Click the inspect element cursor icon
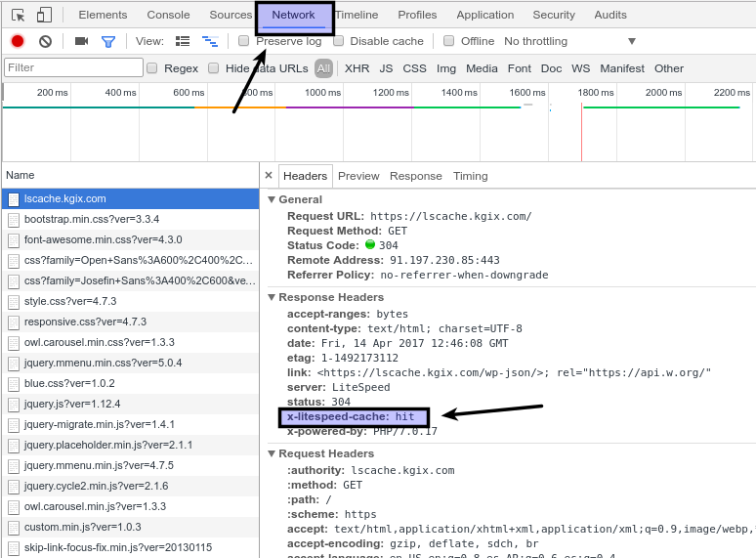The image size is (756, 558). pyautogui.click(x=19, y=15)
